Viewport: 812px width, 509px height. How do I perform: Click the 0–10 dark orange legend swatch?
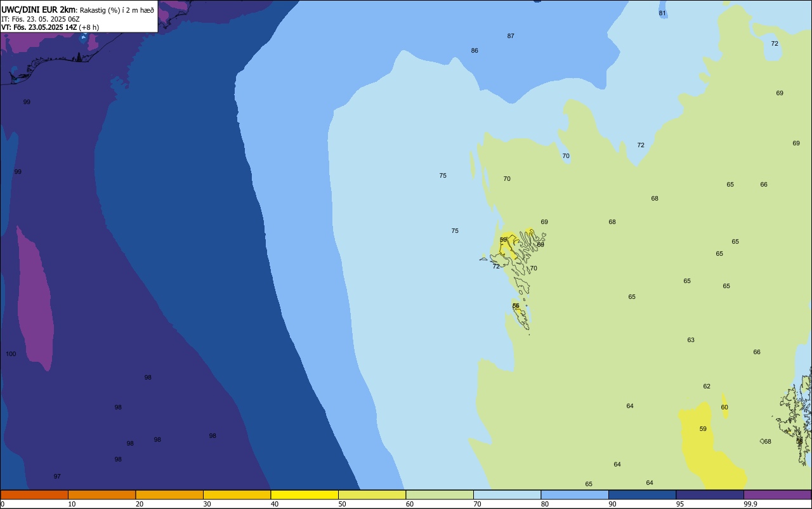(34, 494)
